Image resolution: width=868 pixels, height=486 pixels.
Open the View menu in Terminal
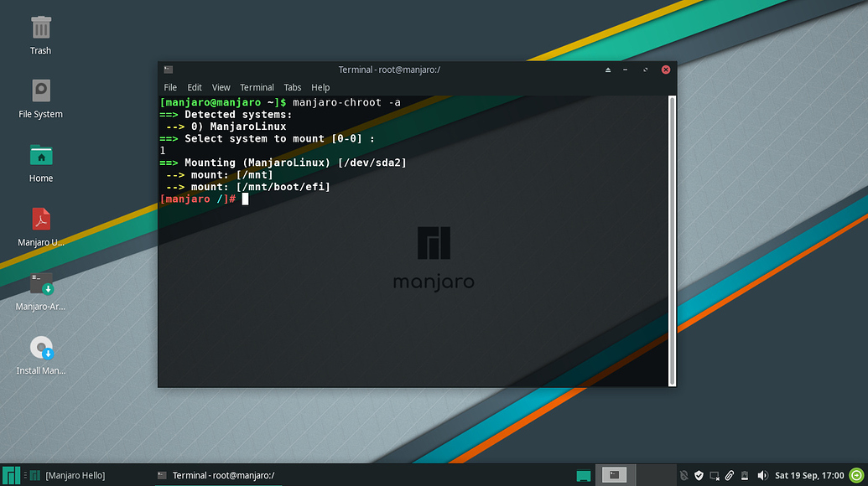click(x=221, y=87)
